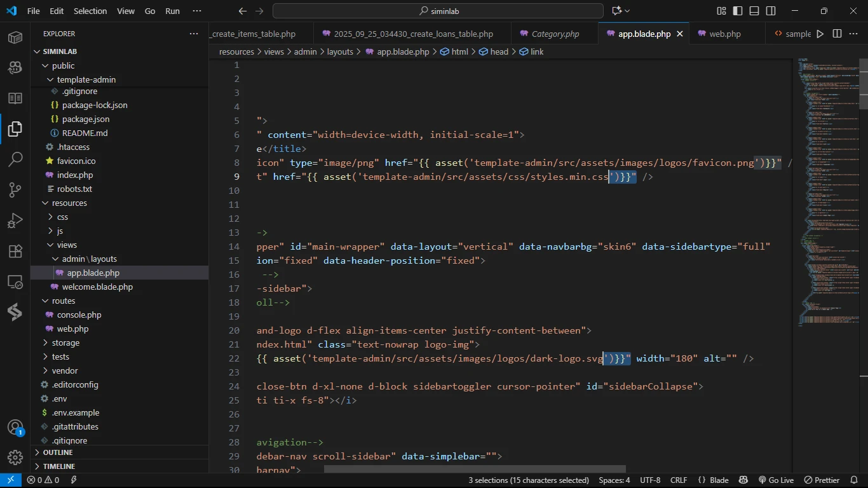Expand the storage folder
Screen dimensions: 868x488
[65, 342]
